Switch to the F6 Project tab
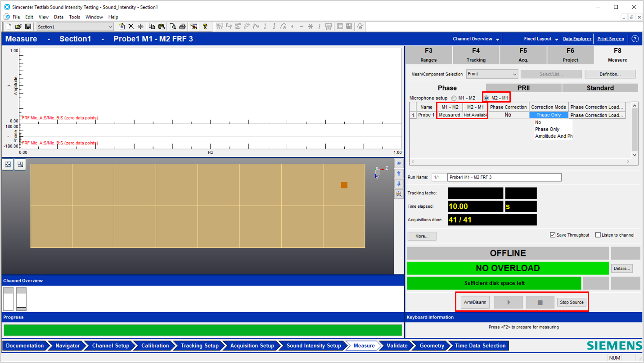644x363 pixels. pyautogui.click(x=570, y=55)
